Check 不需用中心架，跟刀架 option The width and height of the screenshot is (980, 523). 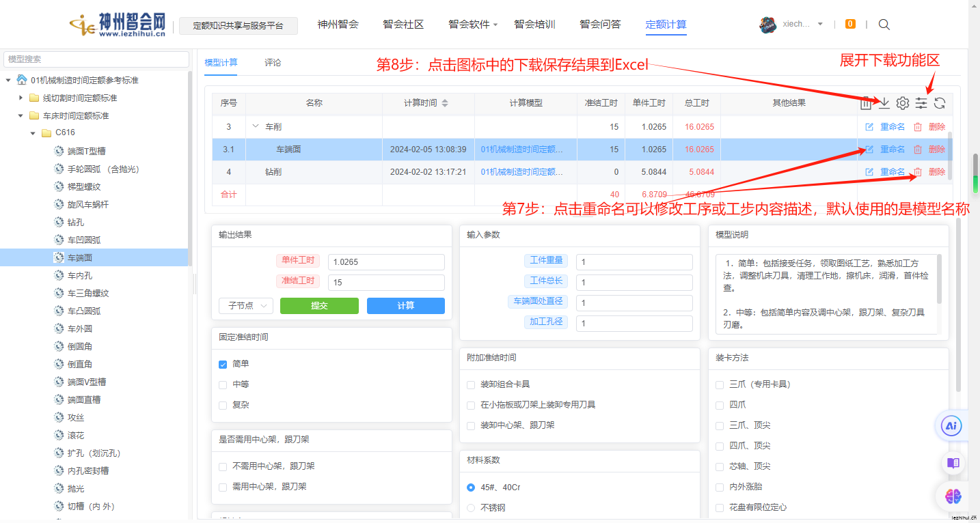223,466
